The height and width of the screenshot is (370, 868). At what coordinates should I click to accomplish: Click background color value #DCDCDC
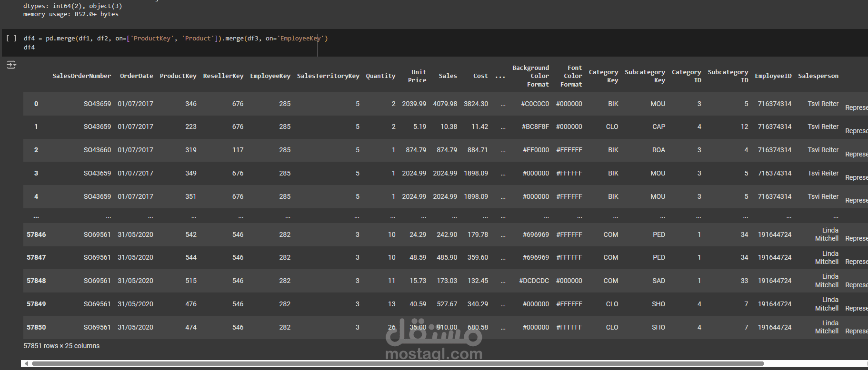(x=534, y=281)
